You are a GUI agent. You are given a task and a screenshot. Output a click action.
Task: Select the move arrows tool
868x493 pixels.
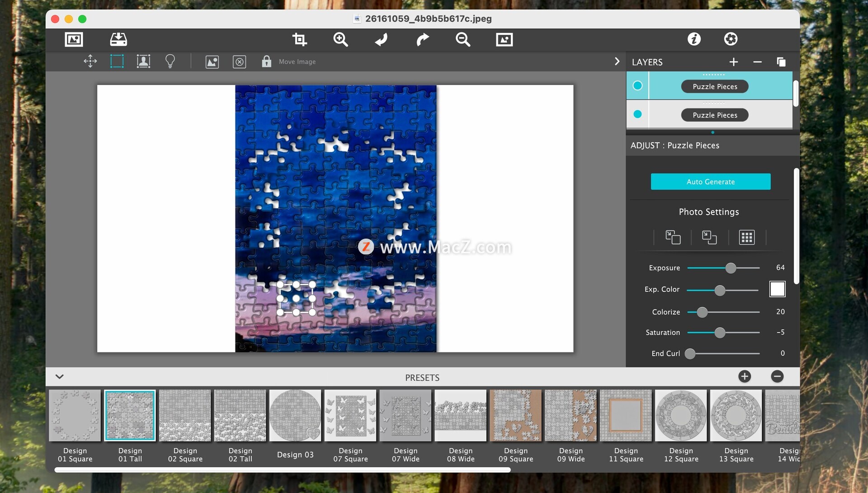[x=90, y=61]
